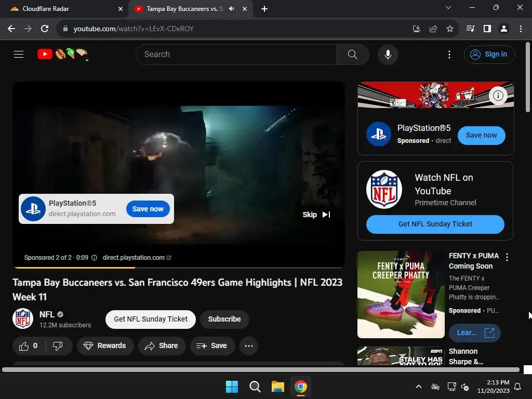The height and width of the screenshot is (399, 532).
Task: Click Learn more on FENTY x PUMA ad
Action: pos(475,333)
